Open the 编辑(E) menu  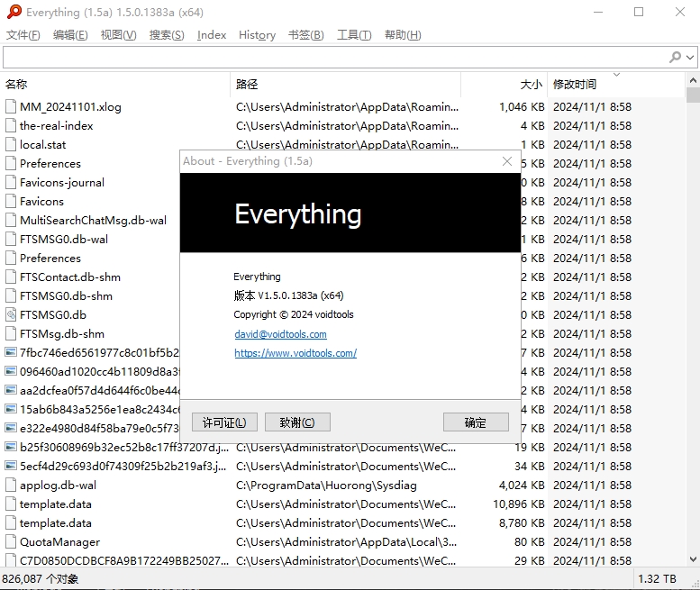pos(70,35)
